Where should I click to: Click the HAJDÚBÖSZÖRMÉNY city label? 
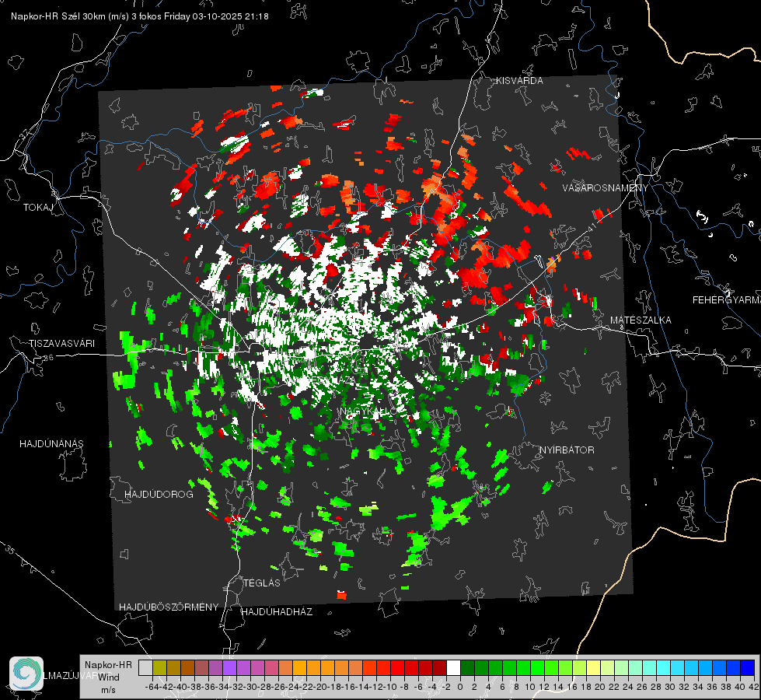[x=169, y=607]
